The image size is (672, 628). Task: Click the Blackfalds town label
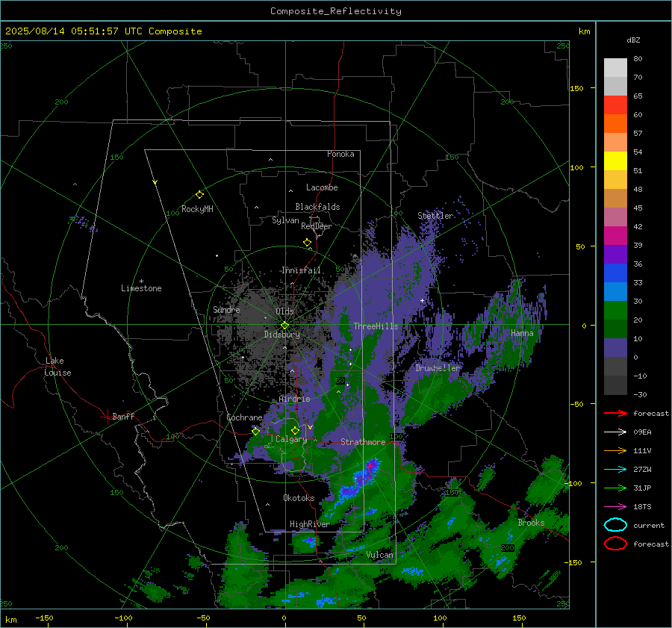(317, 207)
